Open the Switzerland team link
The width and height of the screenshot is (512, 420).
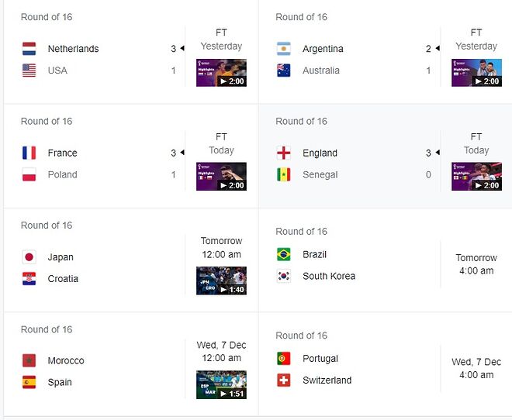pos(327,380)
